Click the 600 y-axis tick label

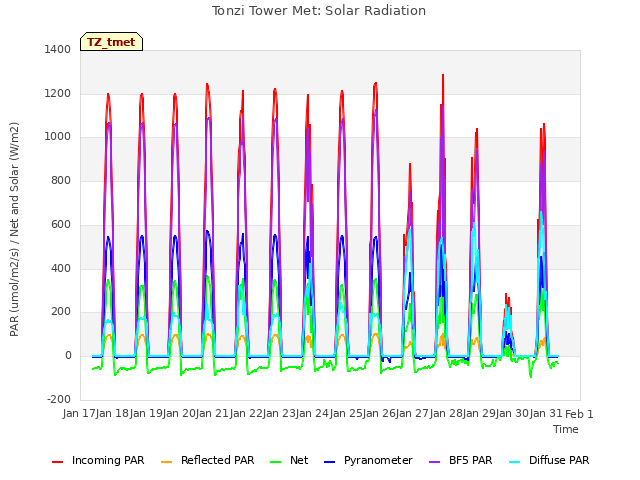pyautogui.click(x=61, y=224)
